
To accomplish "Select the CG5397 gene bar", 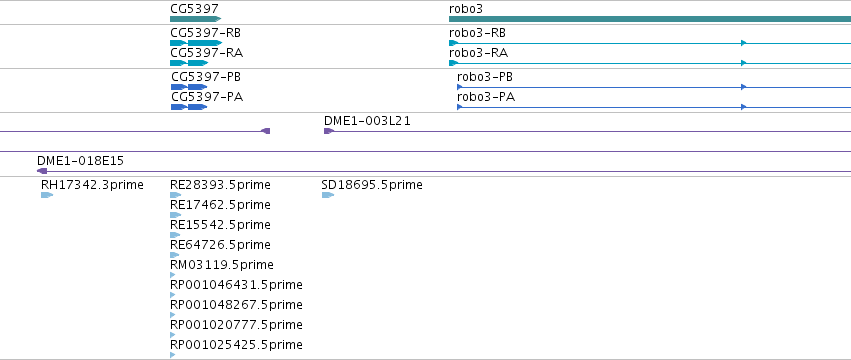I will click(x=195, y=19).
